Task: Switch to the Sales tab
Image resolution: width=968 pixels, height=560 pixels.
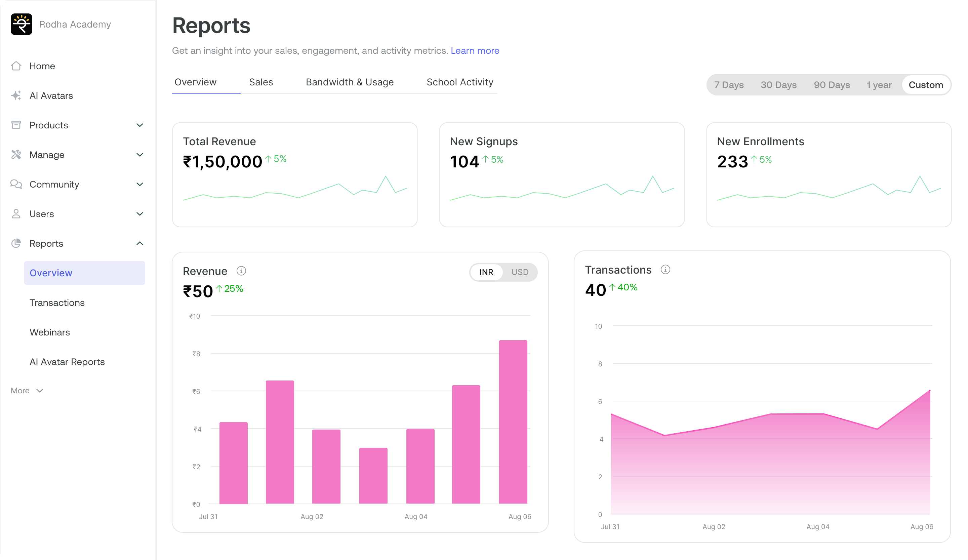Action: point(261,82)
